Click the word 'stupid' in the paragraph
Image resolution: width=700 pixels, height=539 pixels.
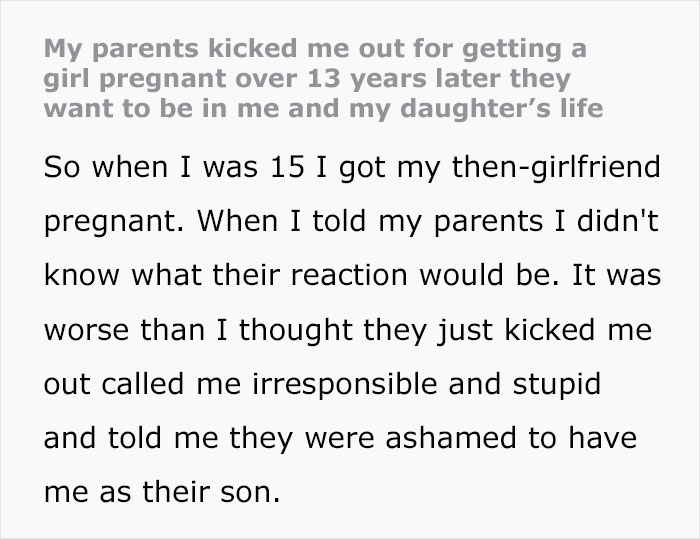557,385
